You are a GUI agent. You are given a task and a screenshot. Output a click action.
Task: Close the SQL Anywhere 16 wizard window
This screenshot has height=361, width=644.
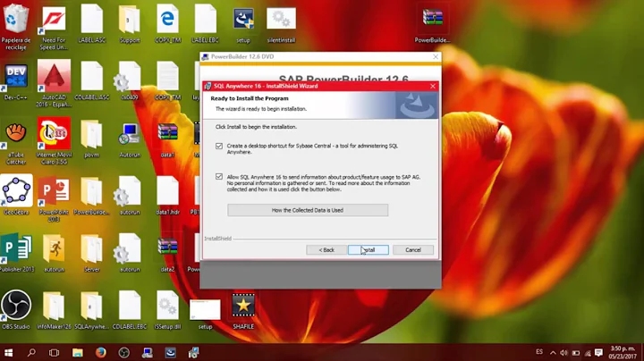pos(433,86)
